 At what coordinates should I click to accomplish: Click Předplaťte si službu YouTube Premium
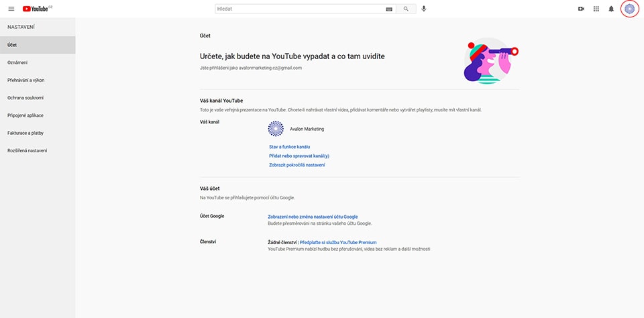[x=338, y=242]
